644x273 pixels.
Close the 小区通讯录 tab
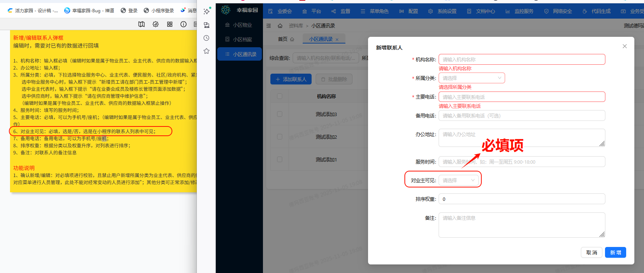(337, 39)
